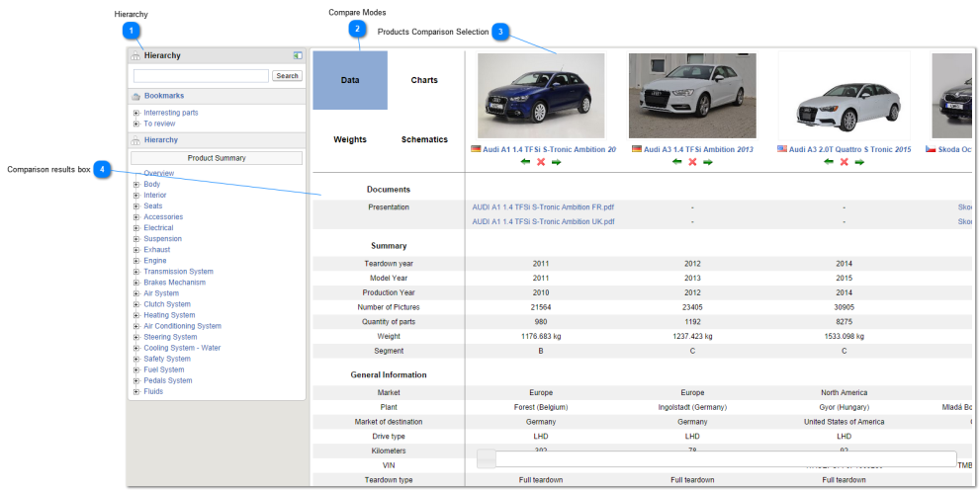Open the Product Summary button

pos(217,158)
